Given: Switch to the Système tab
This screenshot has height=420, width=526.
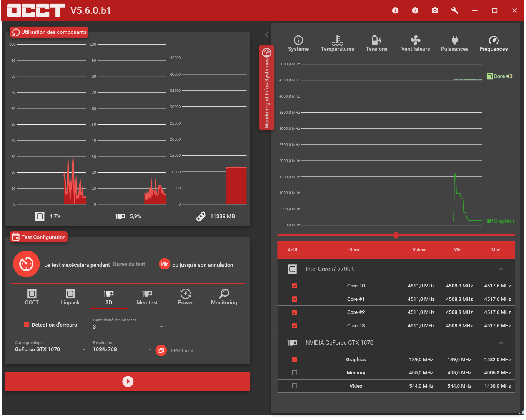Looking at the screenshot, I should click(298, 42).
